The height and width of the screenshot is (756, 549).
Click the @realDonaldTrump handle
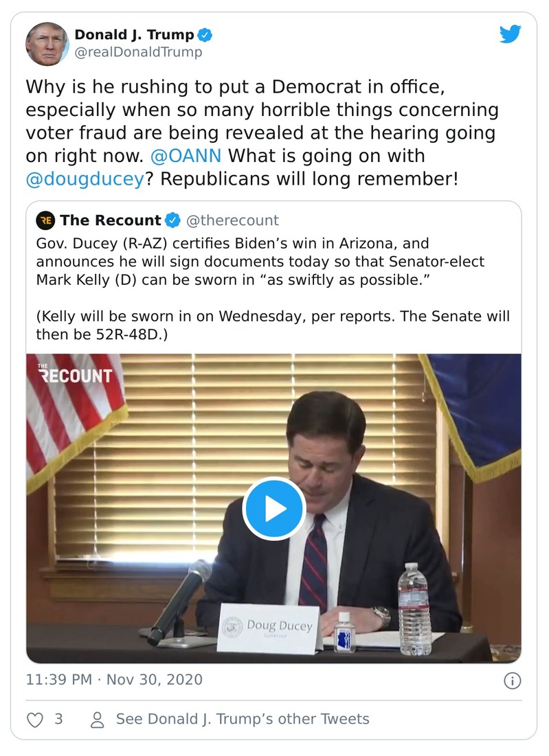[x=138, y=53]
